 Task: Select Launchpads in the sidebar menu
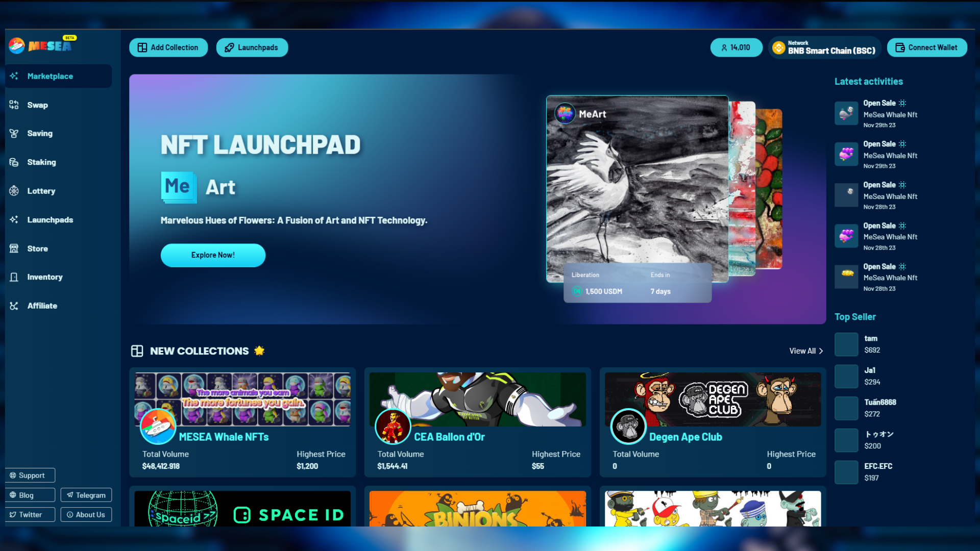pyautogui.click(x=50, y=220)
